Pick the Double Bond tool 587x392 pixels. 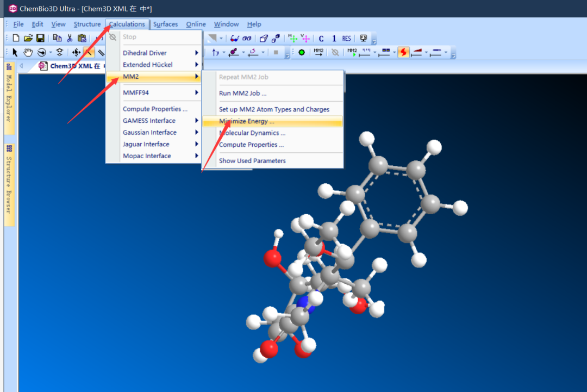click(x=101, y=53)
